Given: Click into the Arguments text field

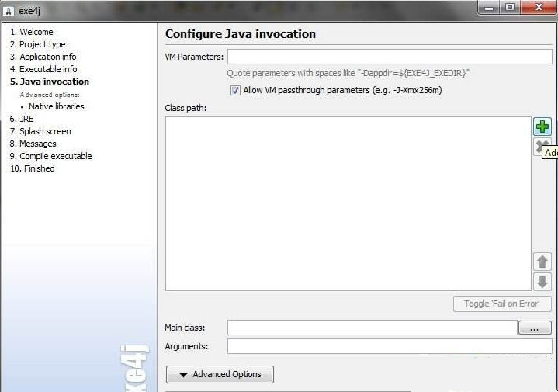Looking at the screenshot, I should click(390, 346).
